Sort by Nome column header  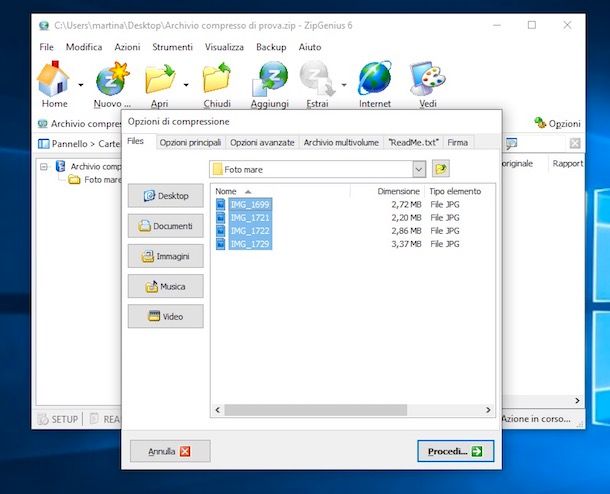[x=281, y=191]
